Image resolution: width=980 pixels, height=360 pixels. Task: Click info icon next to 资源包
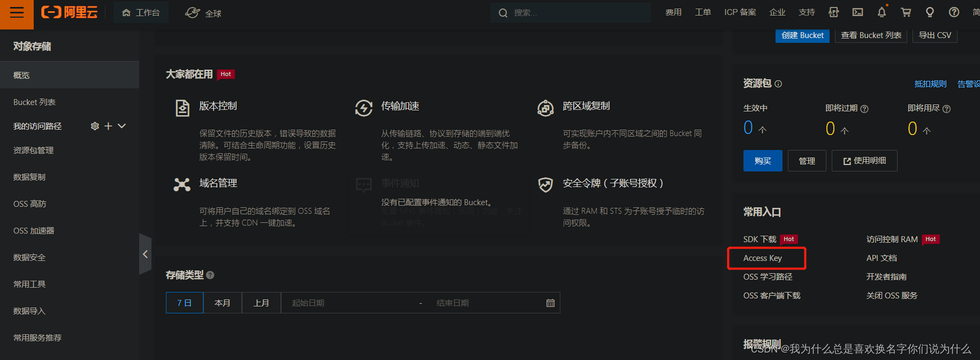[778, 84]
